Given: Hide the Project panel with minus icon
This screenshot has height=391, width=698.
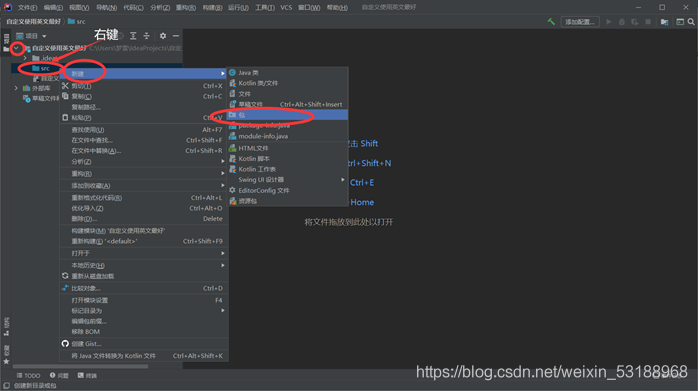Looking at the screenshot, I should pos(176,36).
